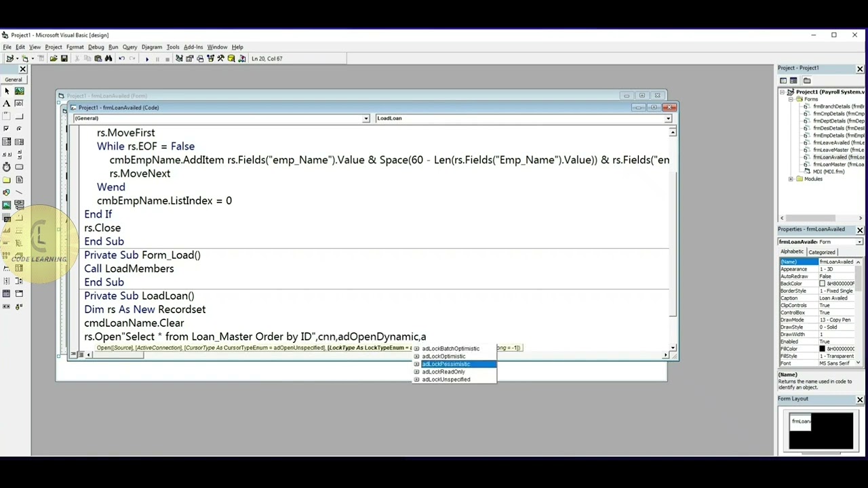Switch to the Categorized properties tab
The height and width of the screenshot is (488, 868).
coord(821,252)
